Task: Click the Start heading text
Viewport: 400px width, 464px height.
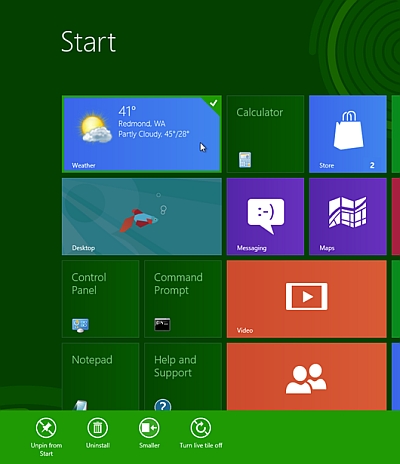Action: click(x=88, y=42)
